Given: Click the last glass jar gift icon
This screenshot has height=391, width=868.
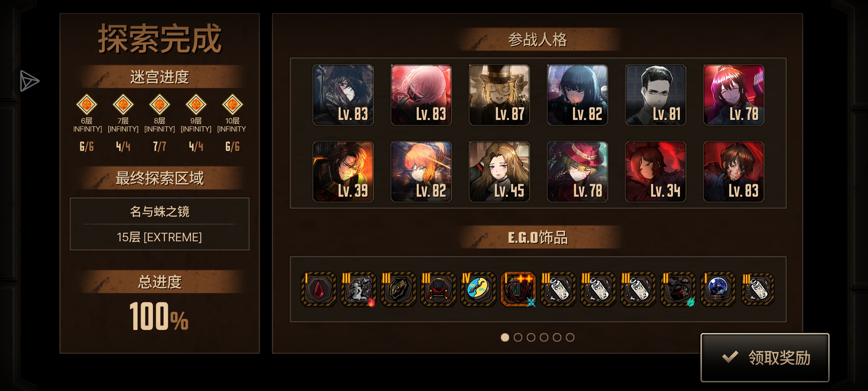Looking at the screenshot, I should (758, 289).
